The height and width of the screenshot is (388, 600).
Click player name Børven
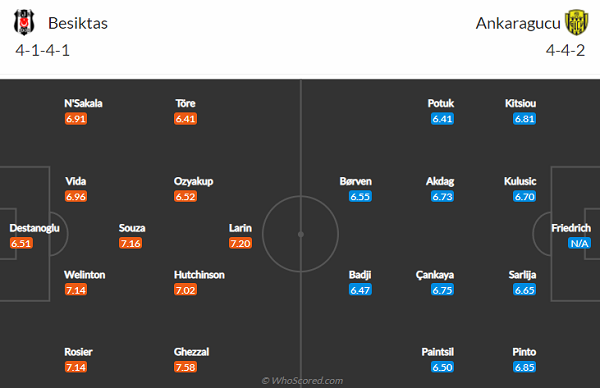tap(355, 181)
